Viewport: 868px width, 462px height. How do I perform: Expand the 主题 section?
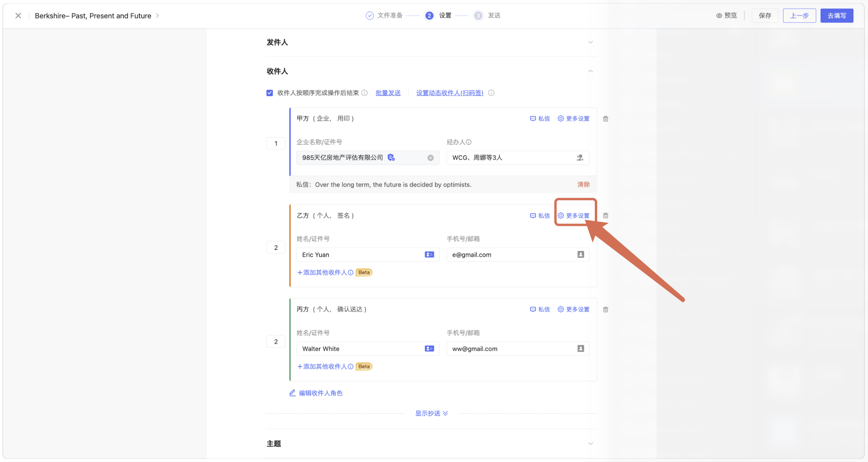(x=590, y=443)
